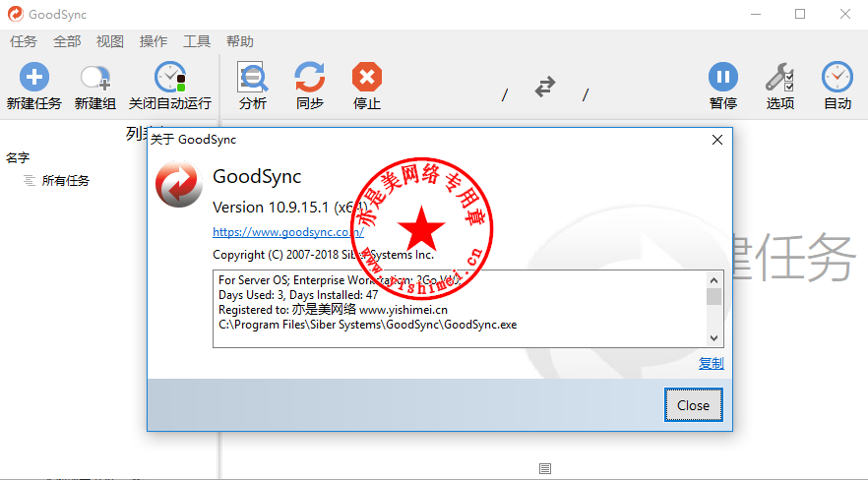Click the info box scroll up arrow
The height and width of the screenshot is (480, 868).
[713, 280]
